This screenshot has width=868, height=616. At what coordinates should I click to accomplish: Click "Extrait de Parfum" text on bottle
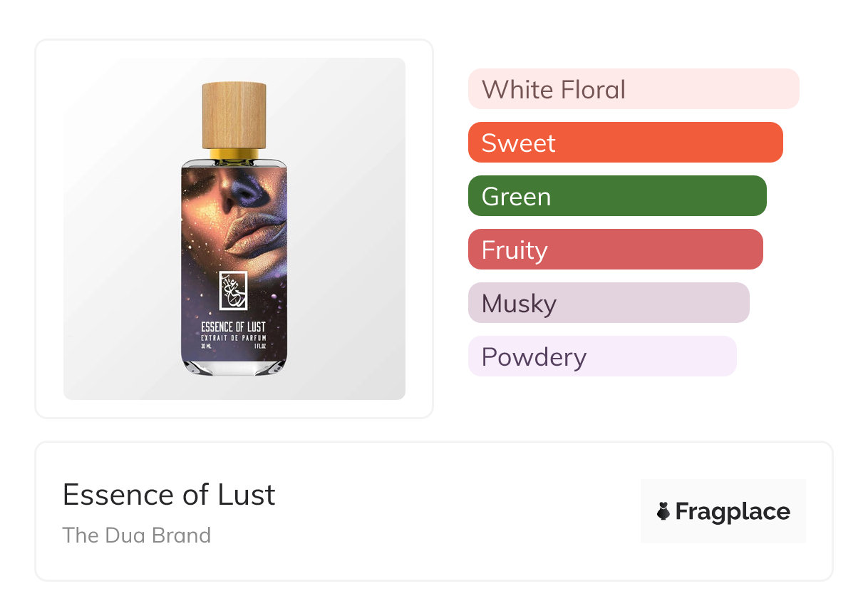[x=233, y=337]
